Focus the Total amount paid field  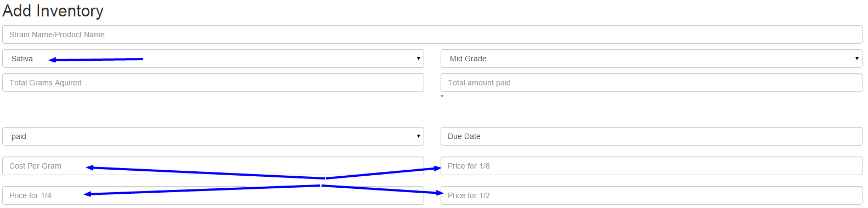click(651, 83)
